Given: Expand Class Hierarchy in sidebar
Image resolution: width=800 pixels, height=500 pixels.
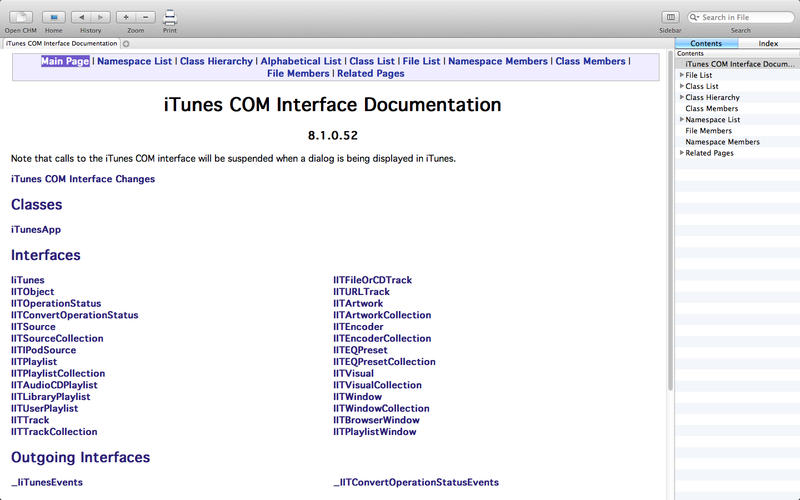Looking at the screenshot, I should (681, 97).
